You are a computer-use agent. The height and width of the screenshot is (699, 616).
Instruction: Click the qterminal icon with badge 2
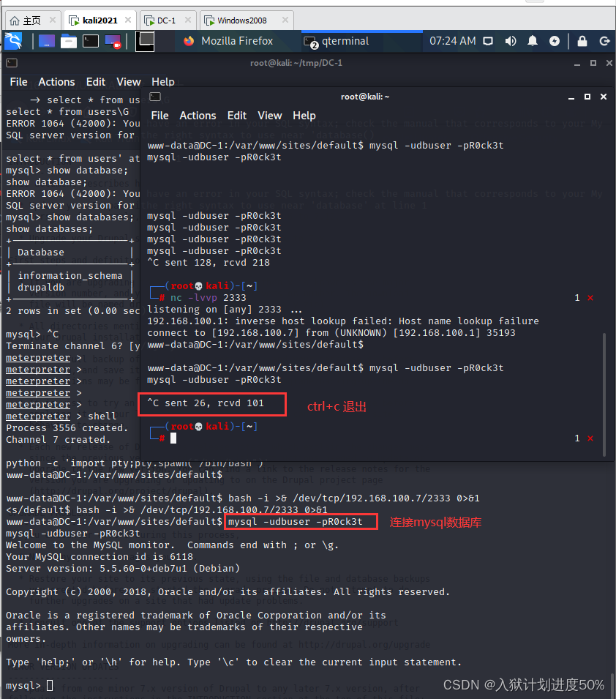(311, 42)
